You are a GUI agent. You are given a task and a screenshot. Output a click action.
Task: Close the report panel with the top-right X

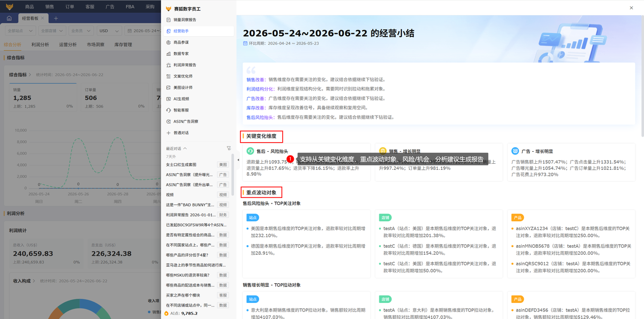[x=631, y=8]
